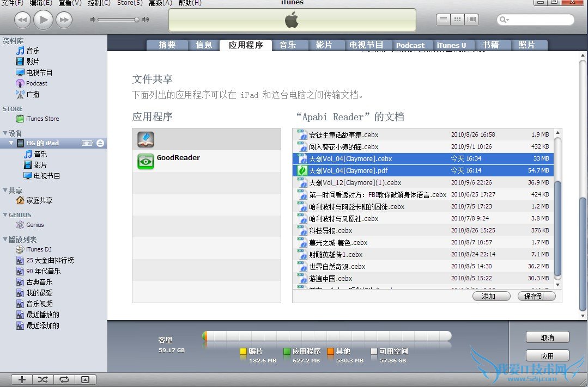
Task: Select the Apabi Reader app icon
Action: pyautogui.click(x=146, y=139)
